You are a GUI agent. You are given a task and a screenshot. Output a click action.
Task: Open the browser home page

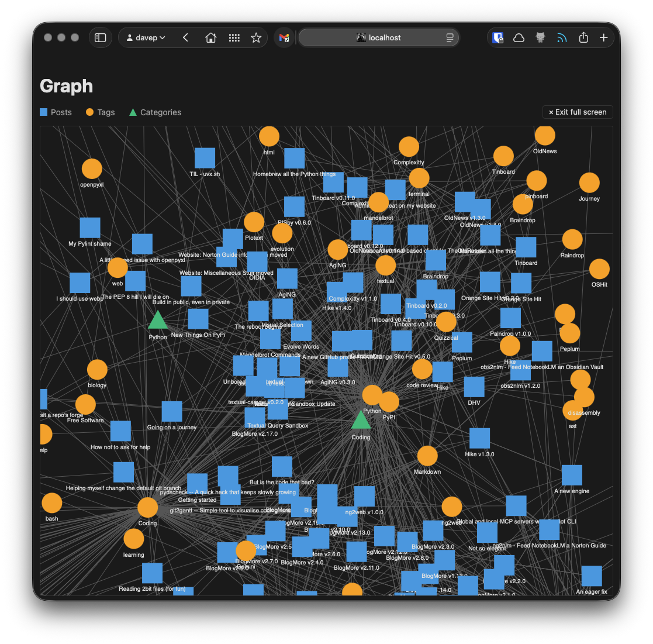211,37
